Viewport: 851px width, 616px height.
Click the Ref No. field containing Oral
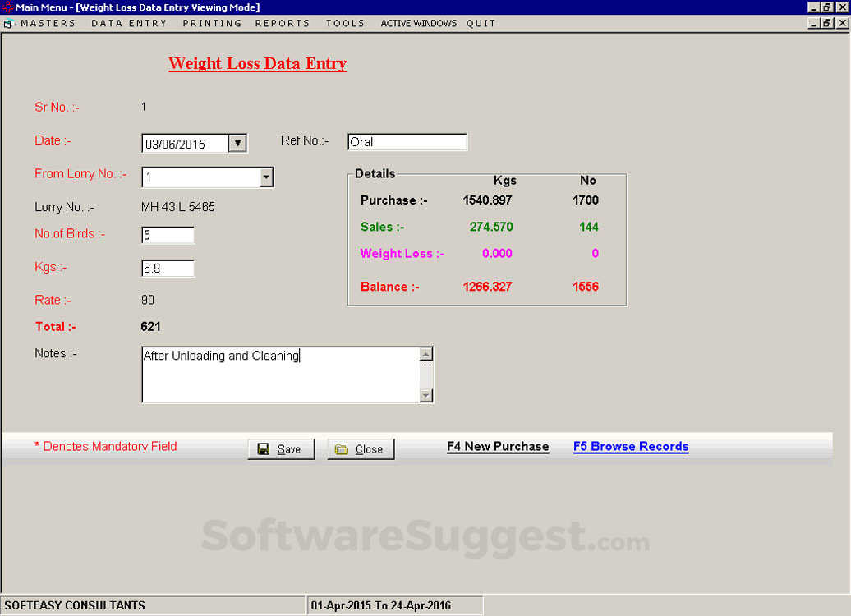pyautogui.click(x=407, y=141)
